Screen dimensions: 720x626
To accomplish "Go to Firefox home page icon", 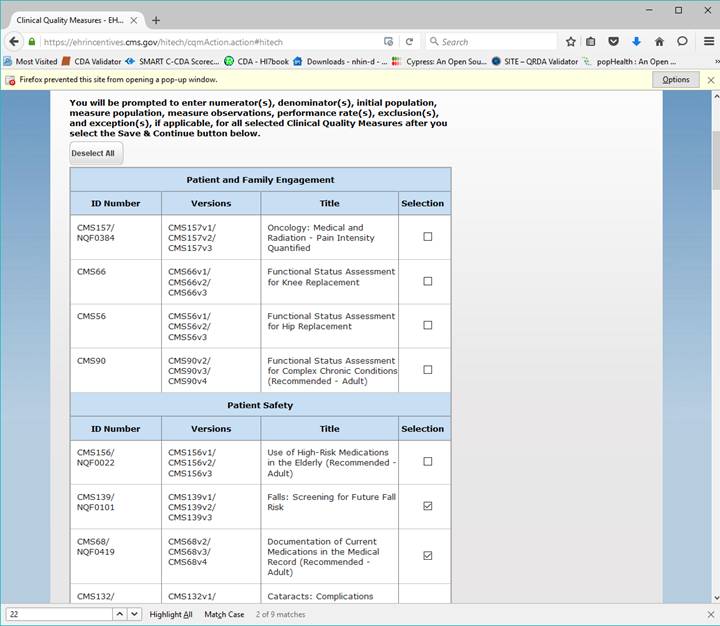I will 659,42.
